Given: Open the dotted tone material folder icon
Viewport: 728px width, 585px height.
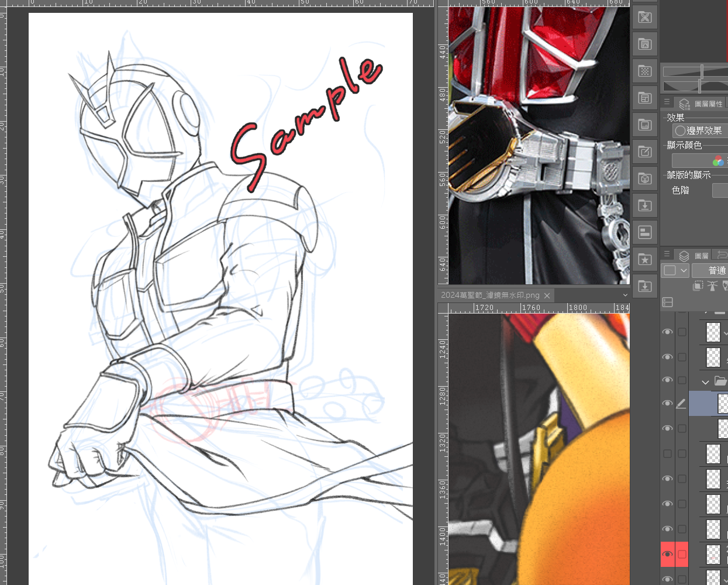Looking at the screenshot, I should pos(645,71).
